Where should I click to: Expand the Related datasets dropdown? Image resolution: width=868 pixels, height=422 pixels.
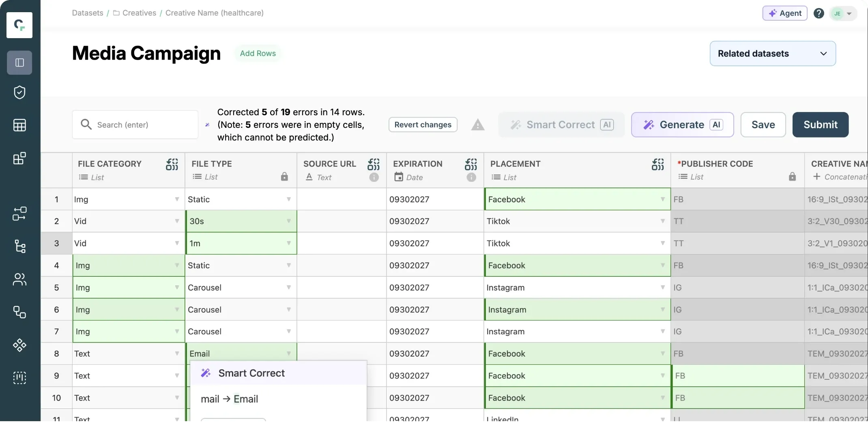[x=773, y=54]
